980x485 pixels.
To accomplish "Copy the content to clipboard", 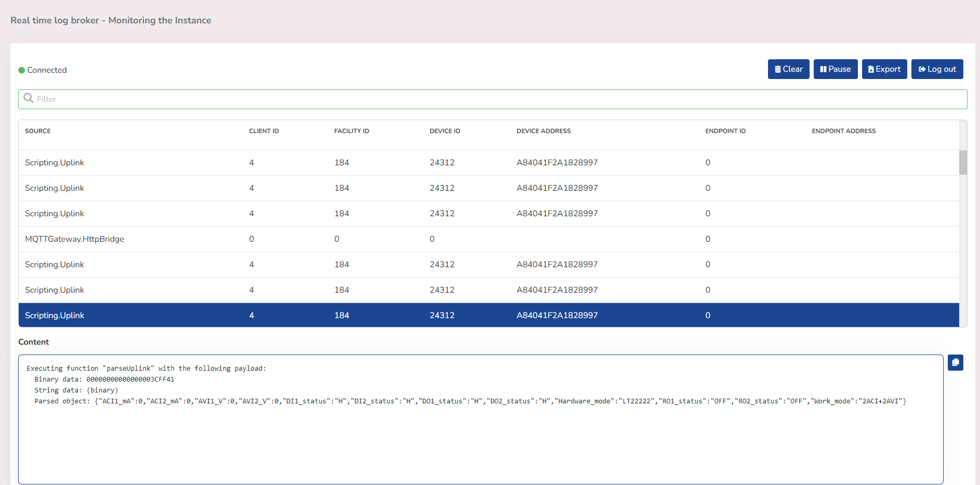I will coord(955,362).
